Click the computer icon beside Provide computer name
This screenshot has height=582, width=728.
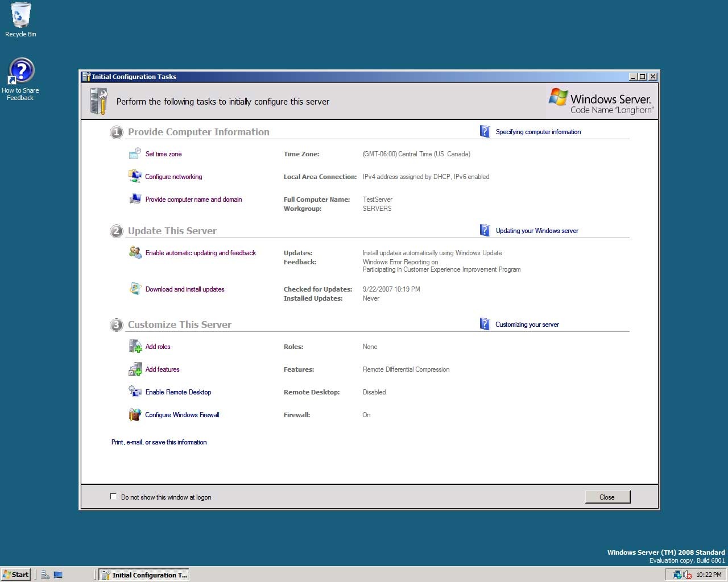point(135,199)
